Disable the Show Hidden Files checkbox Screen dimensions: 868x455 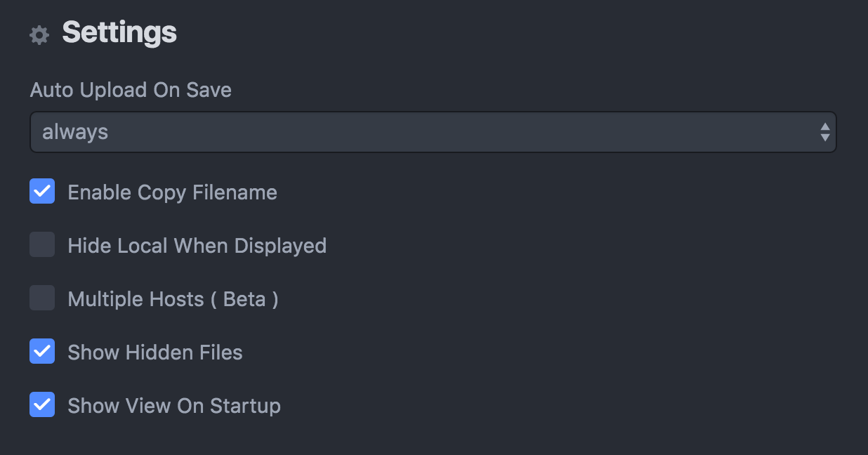[42, 351]
